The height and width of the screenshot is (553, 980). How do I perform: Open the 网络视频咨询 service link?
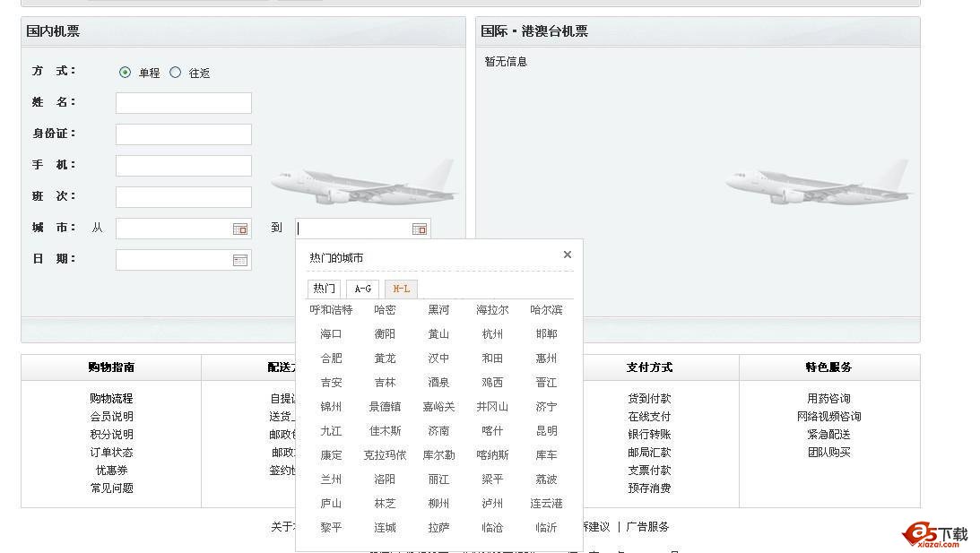point(828,417)
